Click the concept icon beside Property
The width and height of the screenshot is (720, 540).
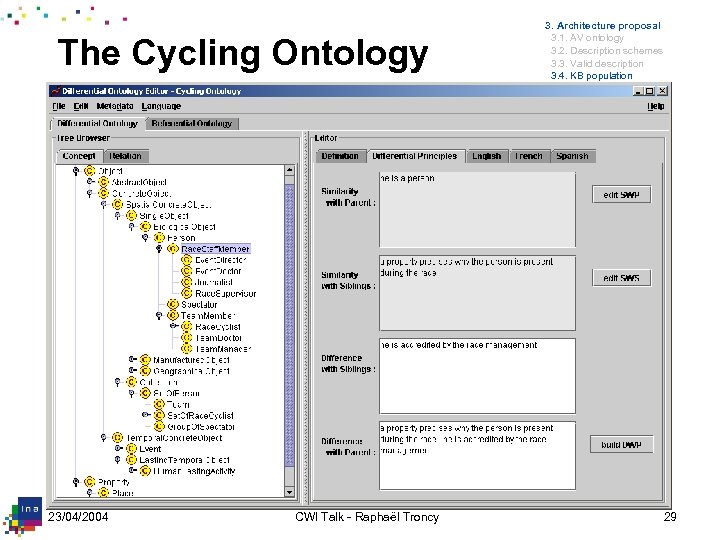pos(90,482)
